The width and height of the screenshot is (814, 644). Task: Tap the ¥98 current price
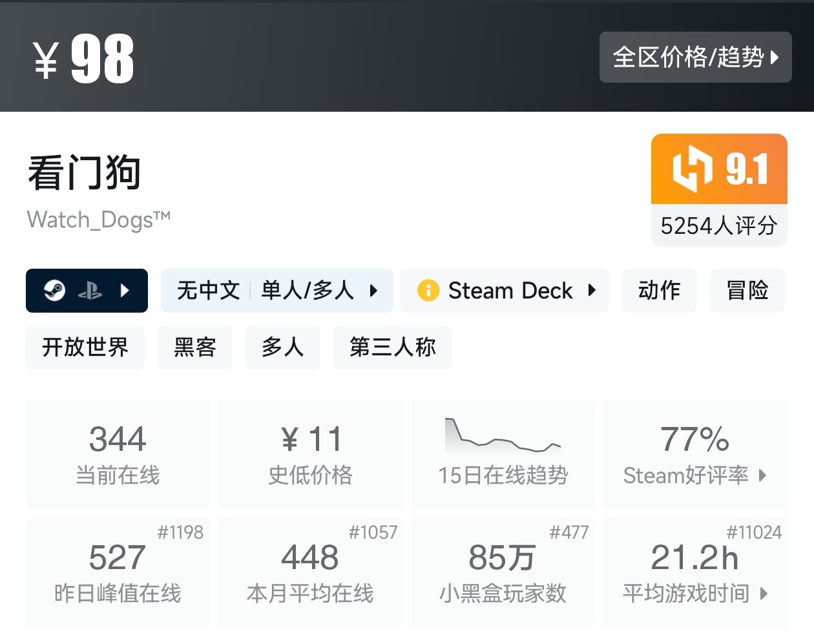(84, 59)
